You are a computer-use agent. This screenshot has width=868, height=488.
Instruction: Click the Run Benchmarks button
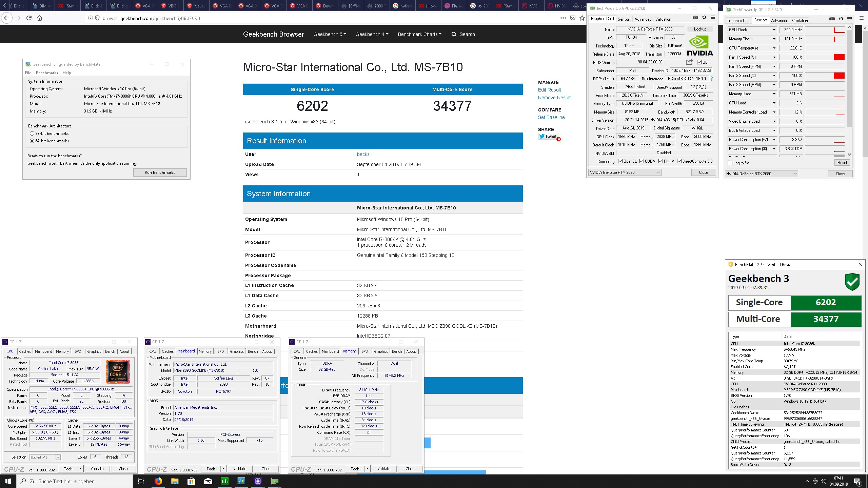click(x=160, y=172)
